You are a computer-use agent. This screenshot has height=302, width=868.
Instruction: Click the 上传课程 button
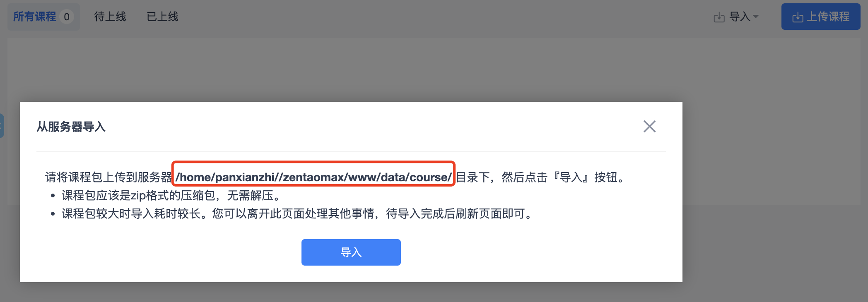click(821, 17)
